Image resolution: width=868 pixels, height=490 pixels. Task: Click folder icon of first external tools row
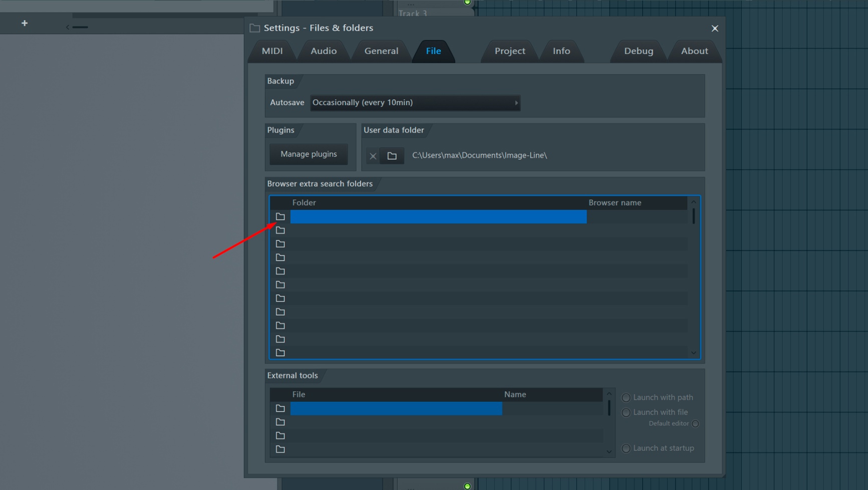click(x=280, y=408)
